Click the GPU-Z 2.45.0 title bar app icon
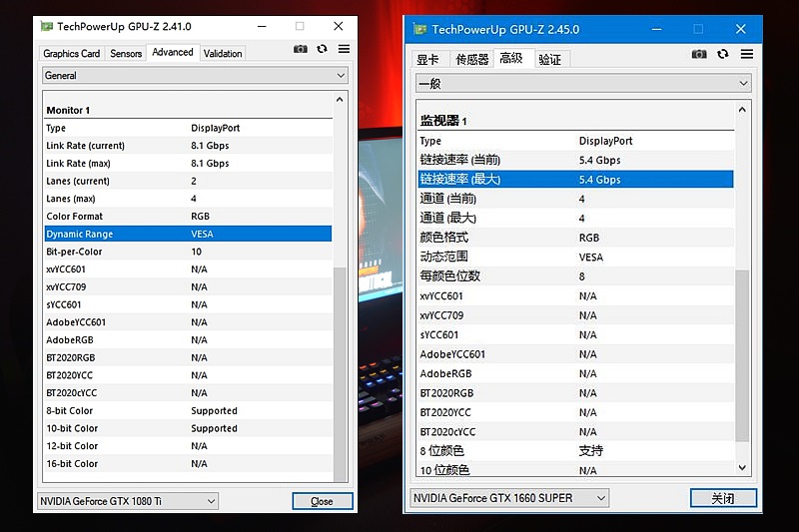The image size is (799, 532). click(x=418, y=29)
